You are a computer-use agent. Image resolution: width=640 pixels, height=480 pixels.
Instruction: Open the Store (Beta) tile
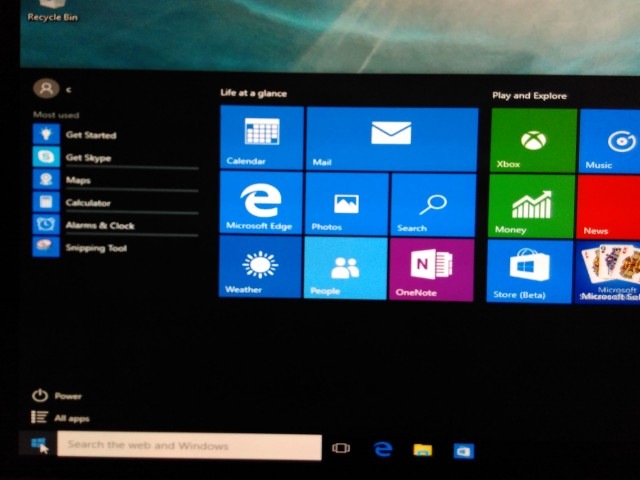coord(530,271)
